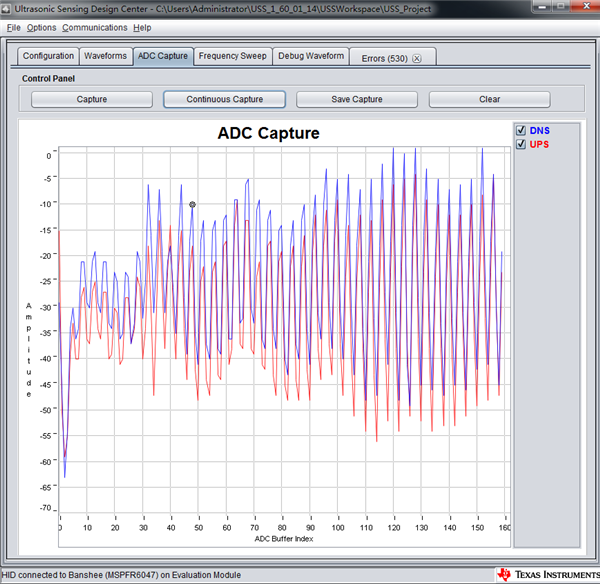The height and width of the screenshot is (584, 600).
Task: Open the Options menu
Action: pos(41,28)
